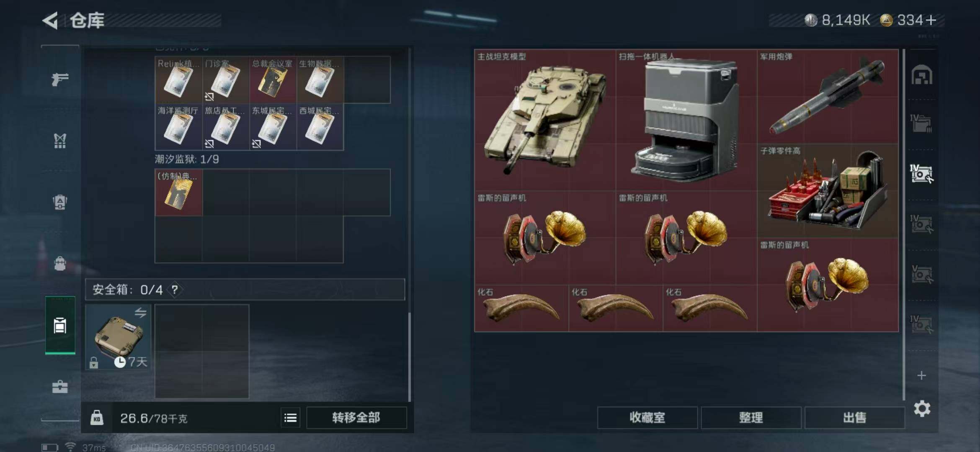Switch to the V storage box tab
Image resolution: width=980 pixels, height=452 pixels.
[921, 275]
